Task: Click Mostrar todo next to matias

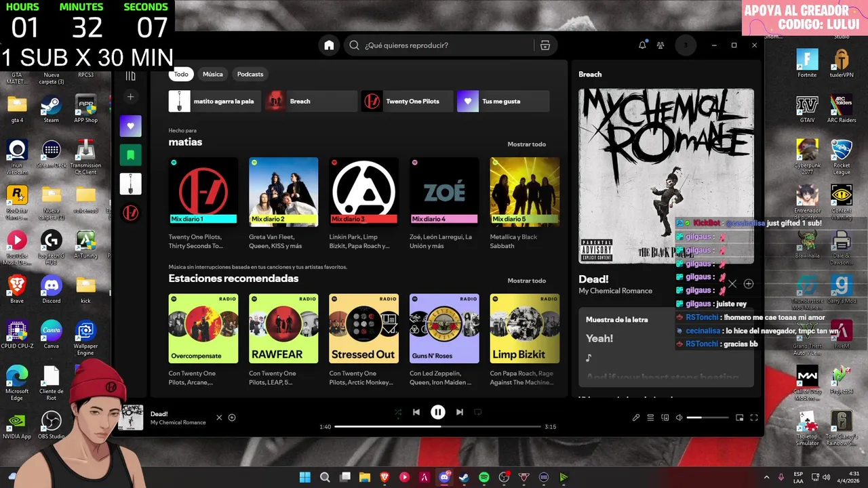Action: (x=527, y=144)
